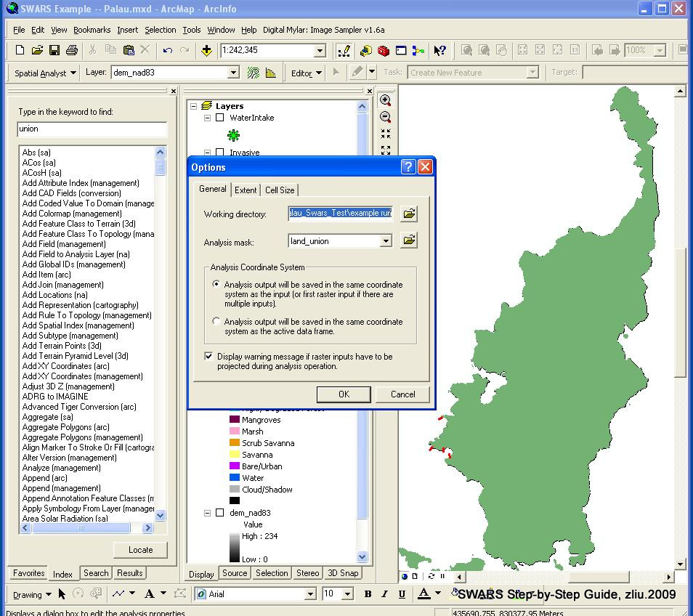Open ArcCatalog from the toolbar
693x616 pixels.
pos(366,51)
